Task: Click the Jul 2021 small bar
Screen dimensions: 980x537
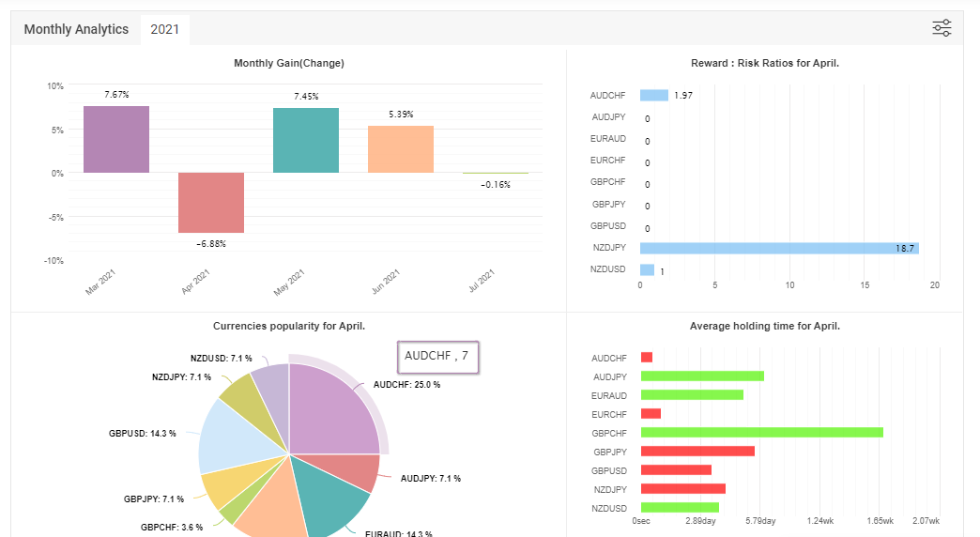Action: click(x=495, y=174)
